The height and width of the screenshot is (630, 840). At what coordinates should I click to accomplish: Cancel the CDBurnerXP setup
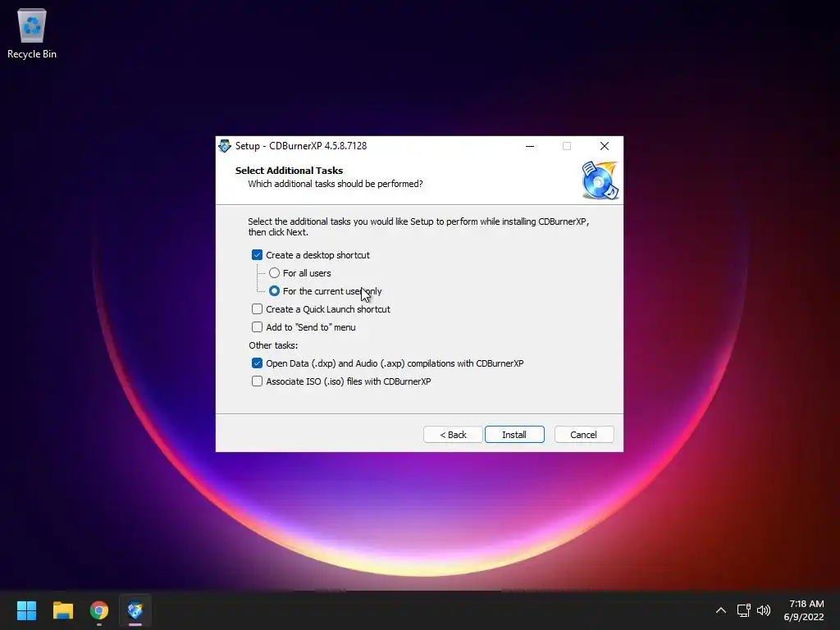[584, 435]
